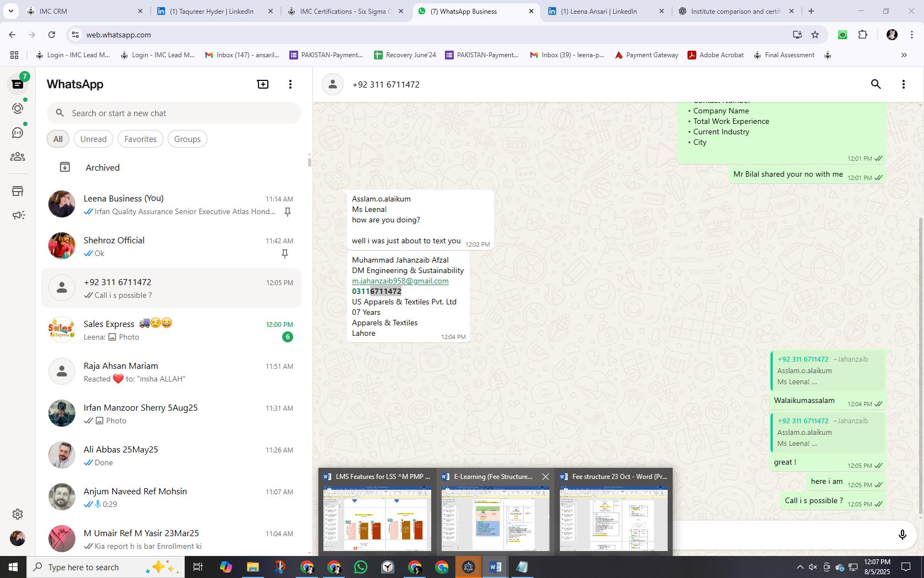Focus the Search or start a new chat field
Image resolution: width=924 pixels, height=578 pixels.
click(174, 113)
